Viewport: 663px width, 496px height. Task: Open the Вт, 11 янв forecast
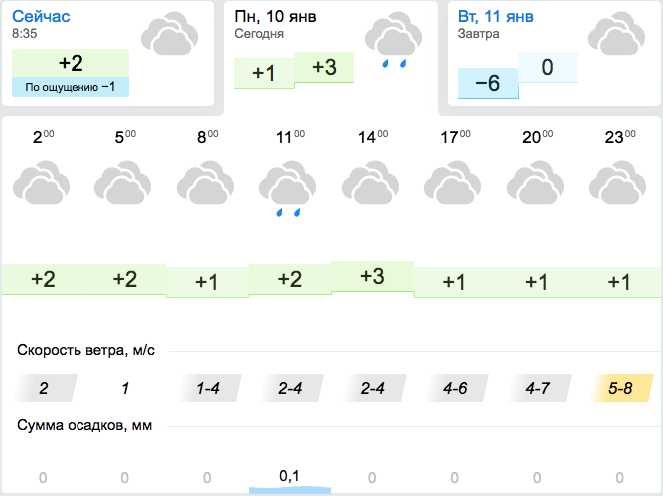(x=496, y=17)
